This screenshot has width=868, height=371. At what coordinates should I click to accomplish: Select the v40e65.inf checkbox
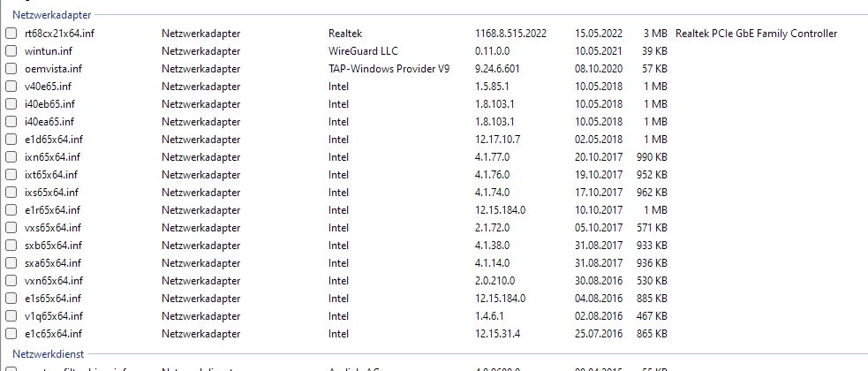pyautogui.click(x=11, y=87)
